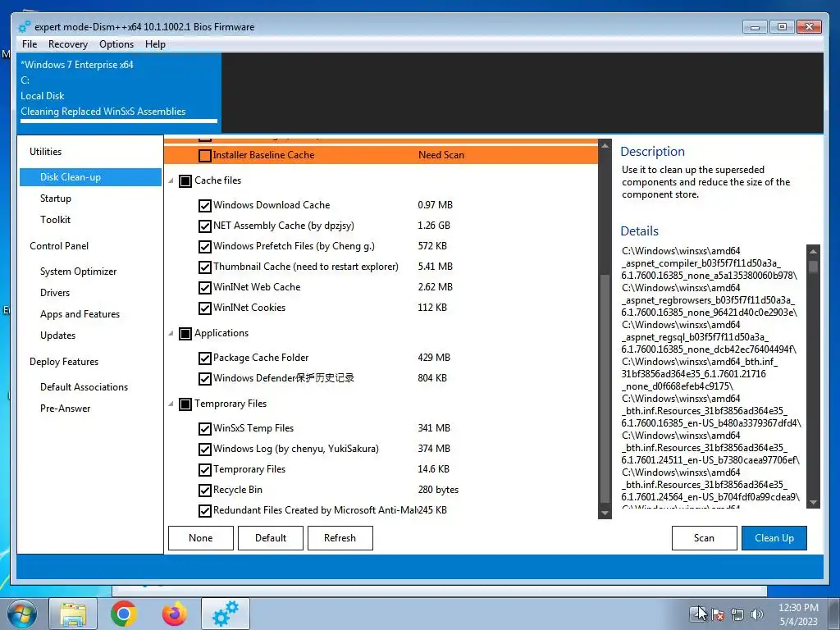Open Google Chrome from the taskbar
This screenshot has height=630, width=840.
pyautogui.click(x=124, y=614)
